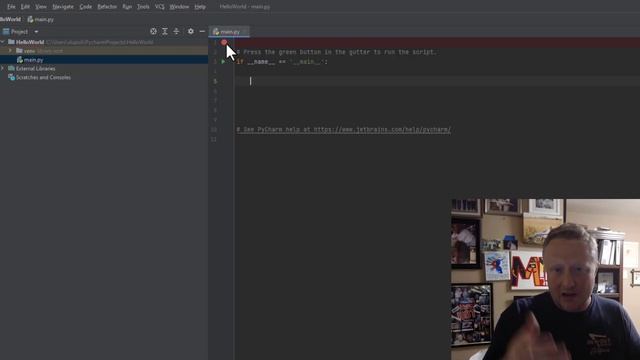Close the main.py editor tab

245,31
